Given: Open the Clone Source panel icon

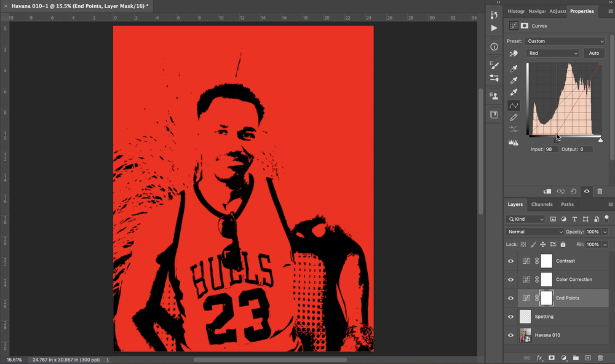Looking at the screenshot, I should tap(494, 96).
